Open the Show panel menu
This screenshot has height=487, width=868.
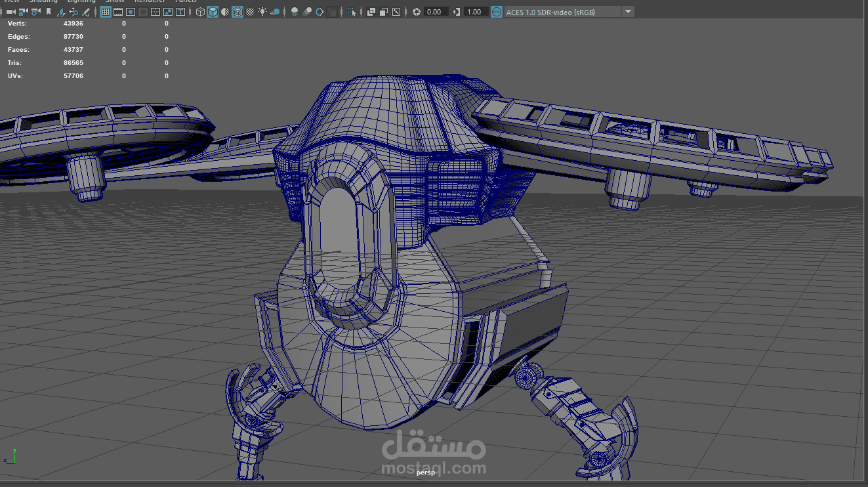pos(115,1)
